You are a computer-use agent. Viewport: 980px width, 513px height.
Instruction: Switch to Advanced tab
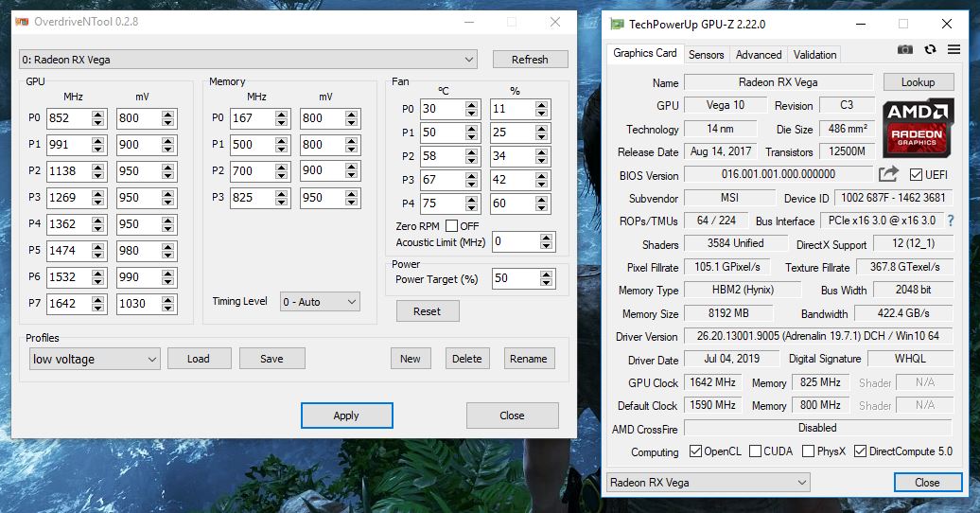click(x=759, y=55)
